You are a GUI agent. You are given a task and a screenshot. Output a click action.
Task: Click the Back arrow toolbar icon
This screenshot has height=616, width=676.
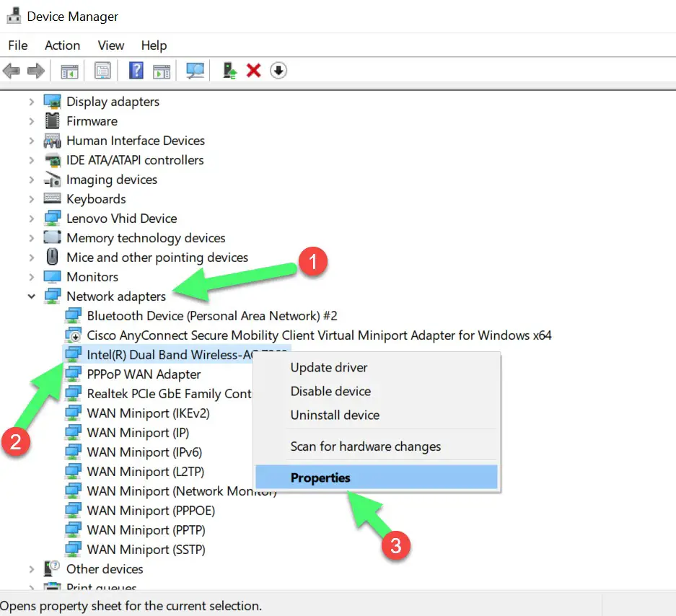click(12, 71)
